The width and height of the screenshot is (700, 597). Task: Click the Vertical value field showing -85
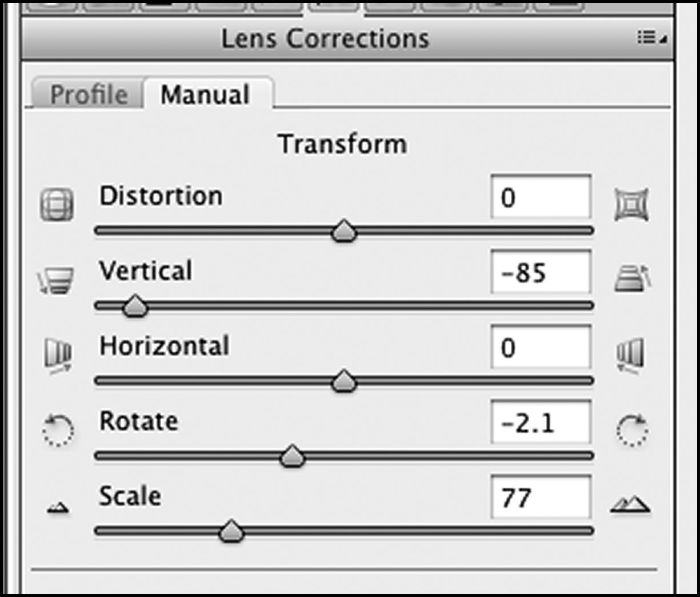[x=541, y=272]
